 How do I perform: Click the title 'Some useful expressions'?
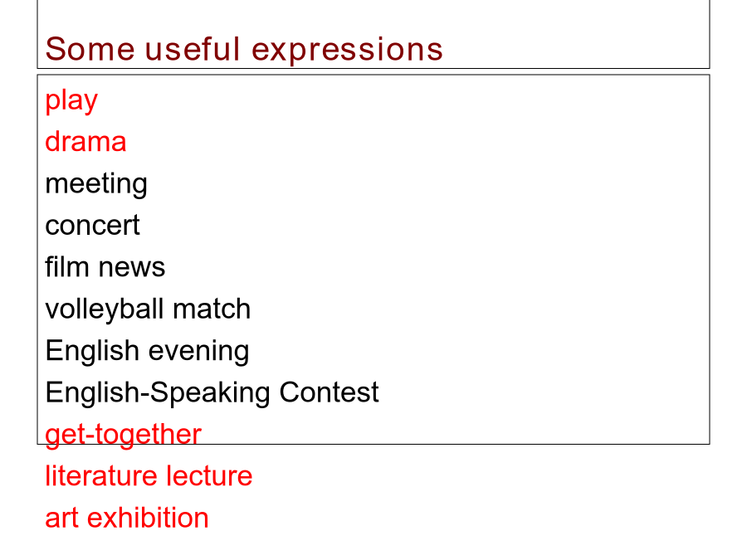tap(244, 50)
